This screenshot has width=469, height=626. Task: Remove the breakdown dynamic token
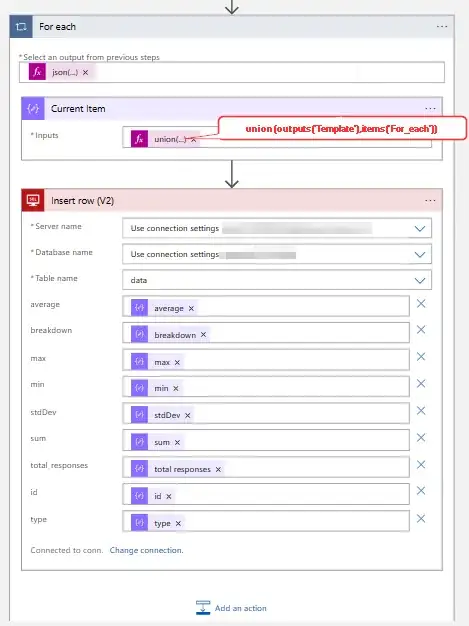click(203, 335)
